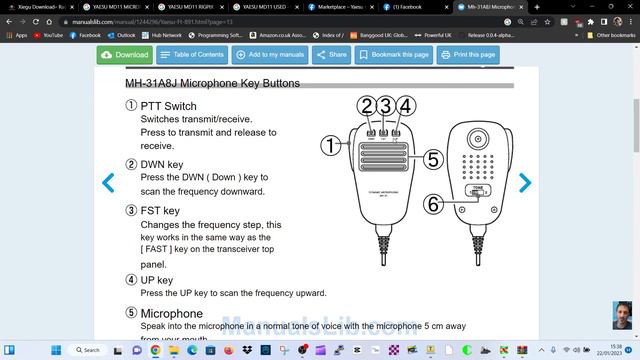
Task: Click the green Download button
Action: point(125,55)
